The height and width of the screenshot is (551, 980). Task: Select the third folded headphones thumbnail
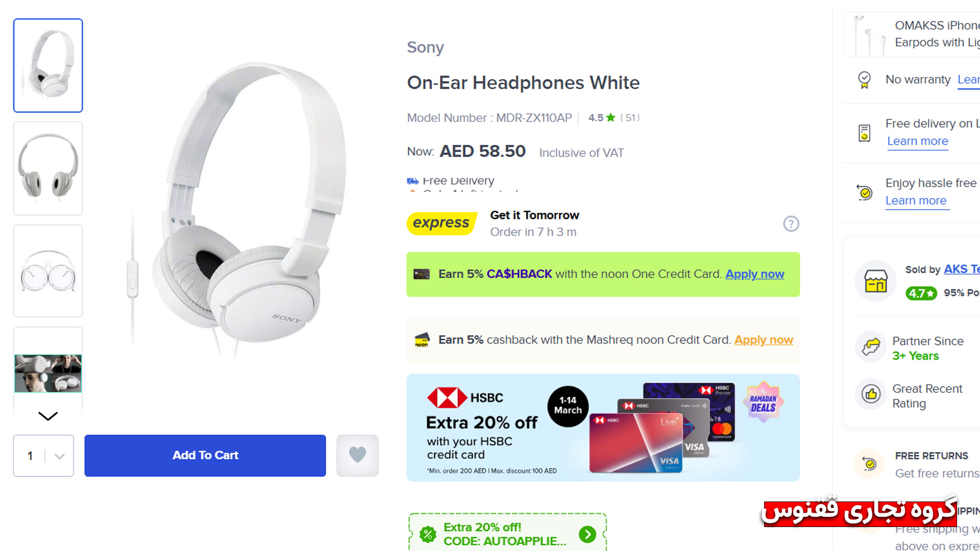point(48,271)
